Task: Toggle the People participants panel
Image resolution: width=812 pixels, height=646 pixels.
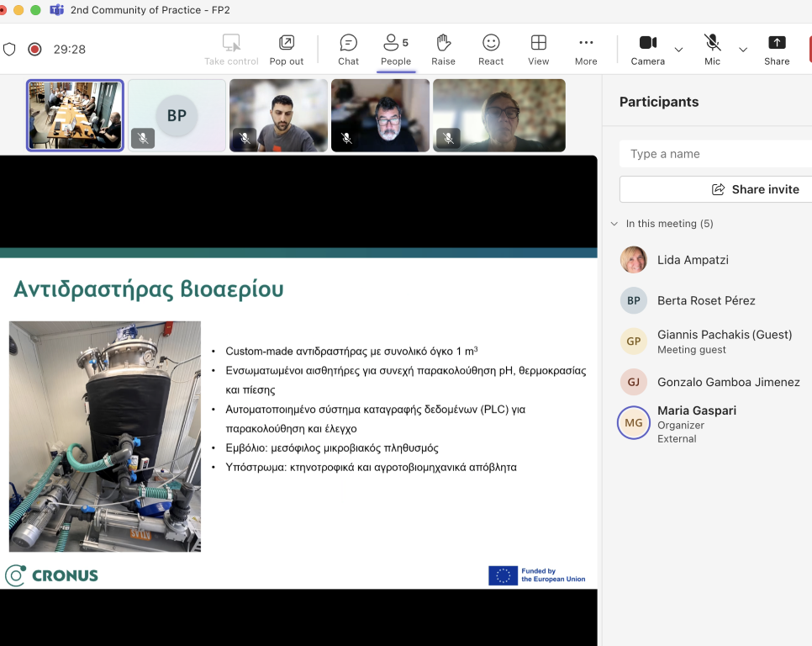Action: 395,50
